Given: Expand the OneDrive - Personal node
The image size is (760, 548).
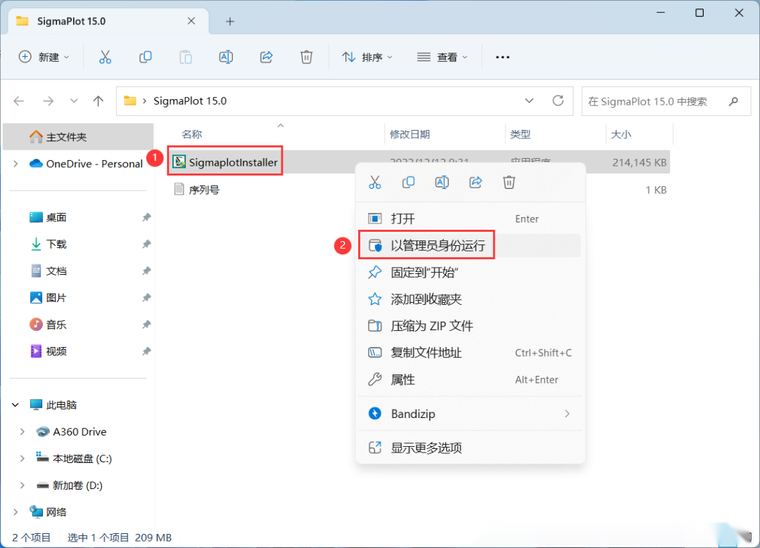Looking at the screenshot, I should (16, 164).
